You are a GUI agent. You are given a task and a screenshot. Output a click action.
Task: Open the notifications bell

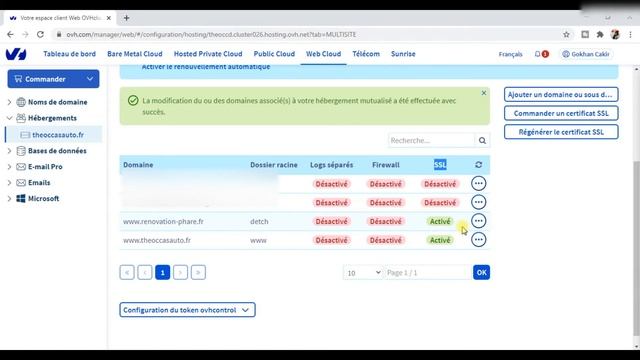[538, 54]
